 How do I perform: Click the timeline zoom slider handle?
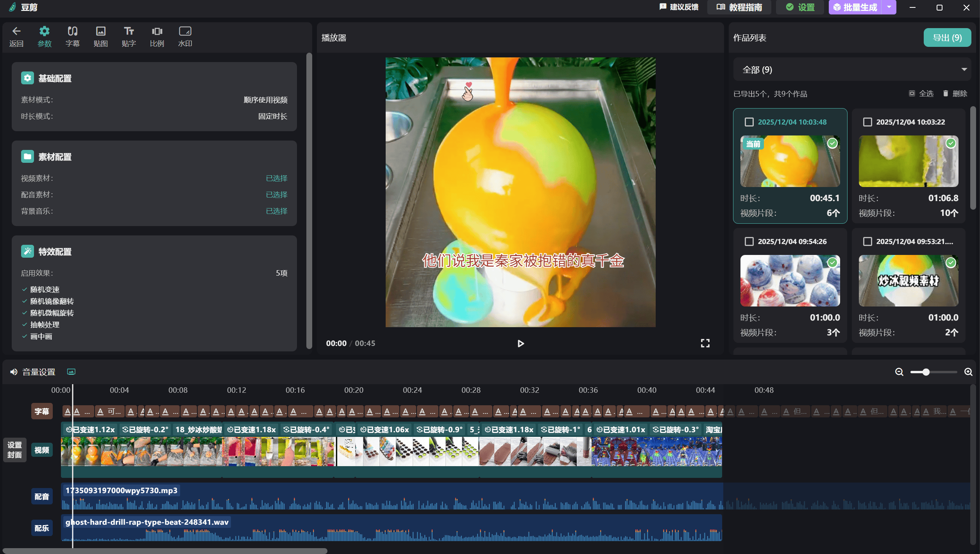(x=926, y=372)
